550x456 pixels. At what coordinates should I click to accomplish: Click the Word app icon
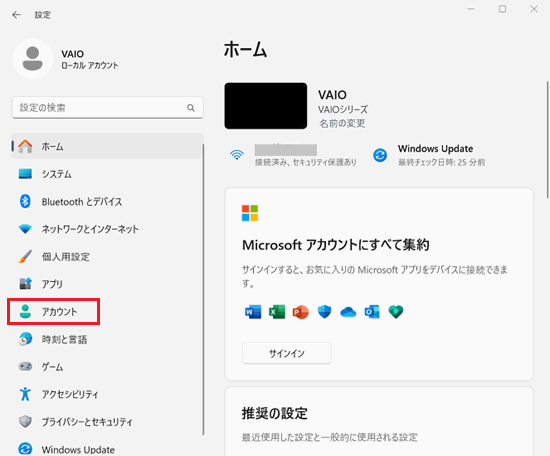click(253, 311)
